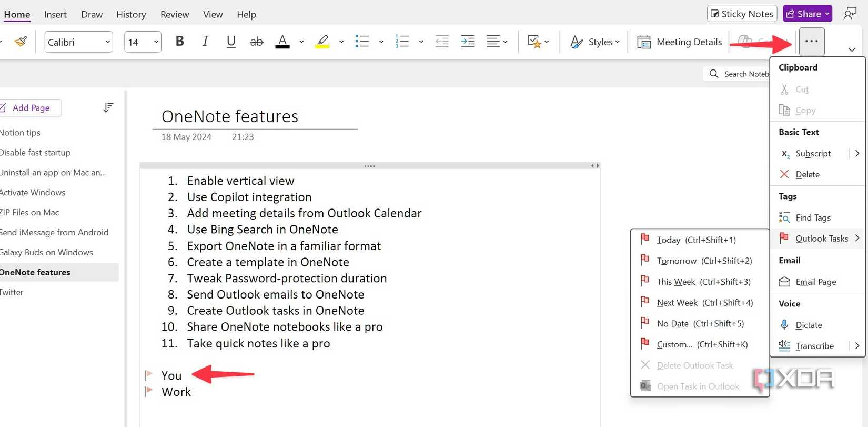The height and width of the screenshot is (427, 868).
Task: Toggle Bold formatting
Action: coord(179,42)
